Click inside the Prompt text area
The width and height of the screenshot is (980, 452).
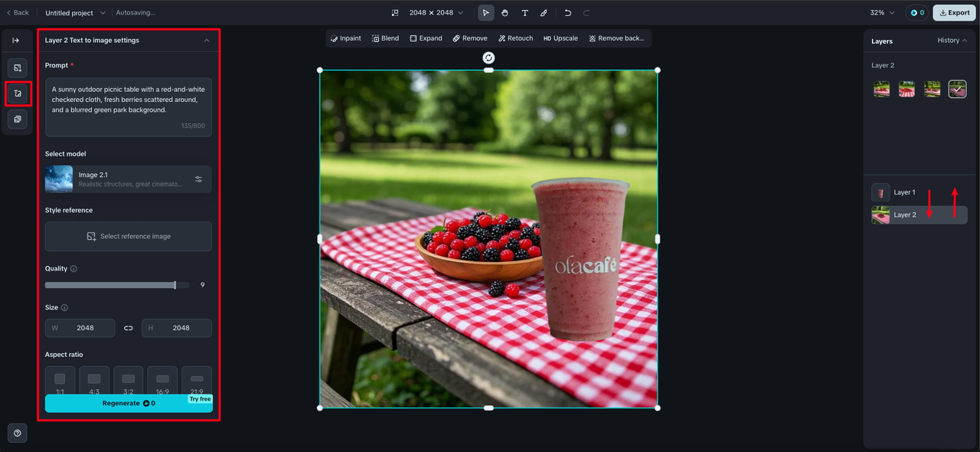click(x=129, y=107)
